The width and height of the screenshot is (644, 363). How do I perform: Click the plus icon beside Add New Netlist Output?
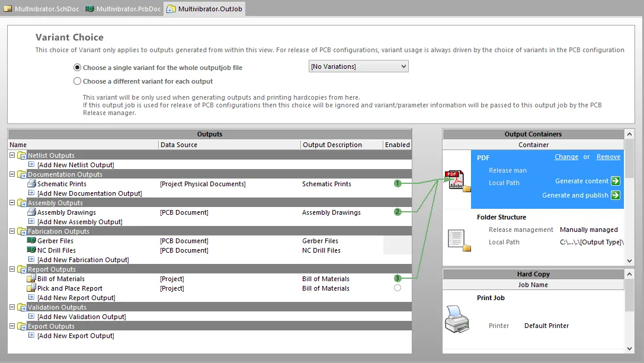click(x=31, y=164)
